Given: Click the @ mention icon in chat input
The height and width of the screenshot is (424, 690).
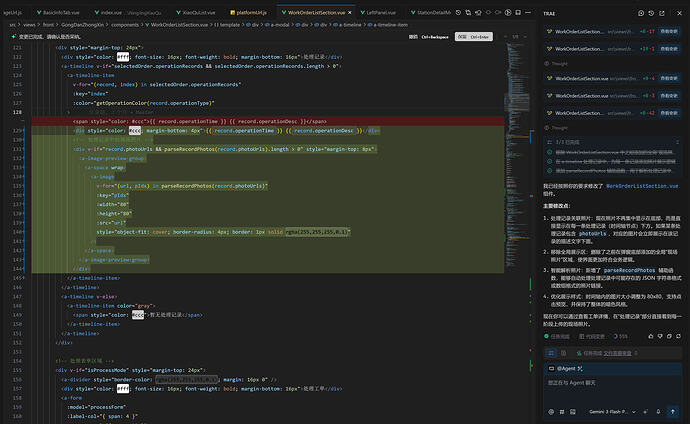Looking at the screenshot, I should click(x=551, y=412).
